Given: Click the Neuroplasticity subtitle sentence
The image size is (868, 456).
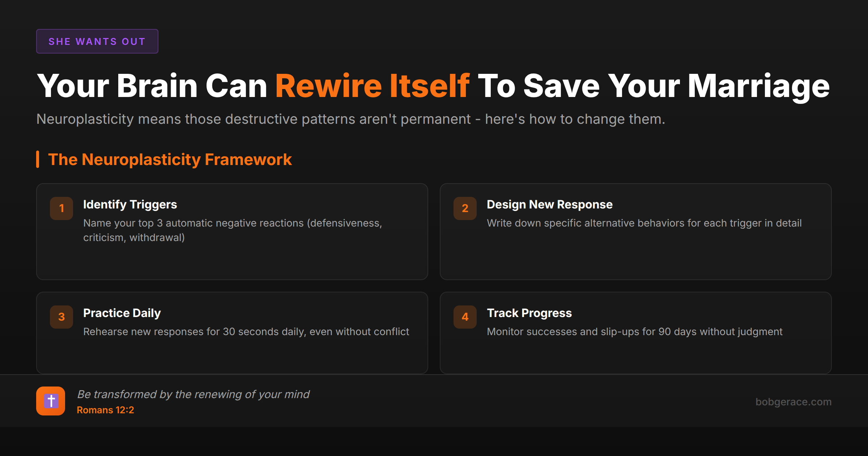Looking at the screenshot, I should (350, 119).
